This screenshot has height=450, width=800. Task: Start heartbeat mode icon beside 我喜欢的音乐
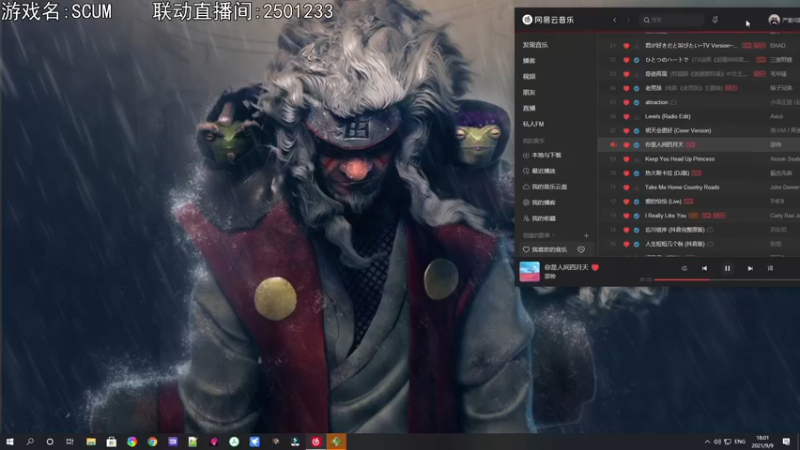coord(581,249)
